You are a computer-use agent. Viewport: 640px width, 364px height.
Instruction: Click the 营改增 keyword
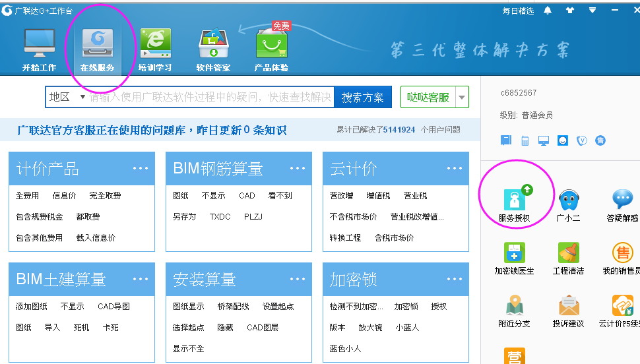[342, 195]
